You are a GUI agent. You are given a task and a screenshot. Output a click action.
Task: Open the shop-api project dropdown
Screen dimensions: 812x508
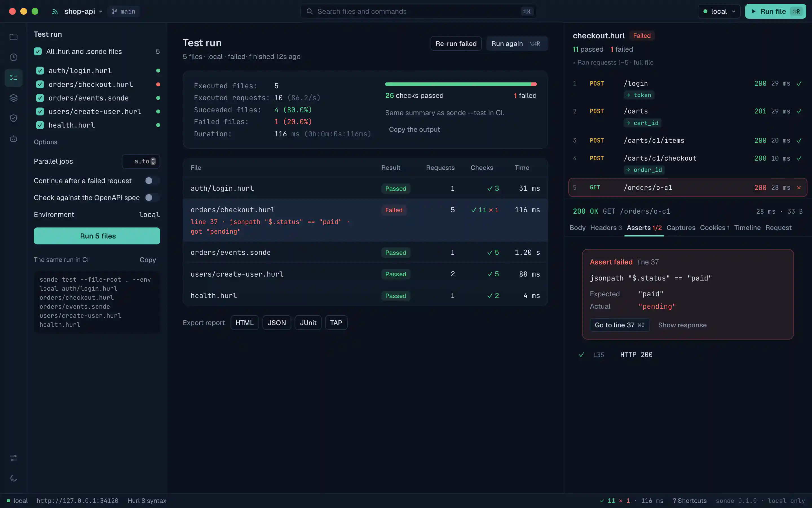[x=83, y=11]
